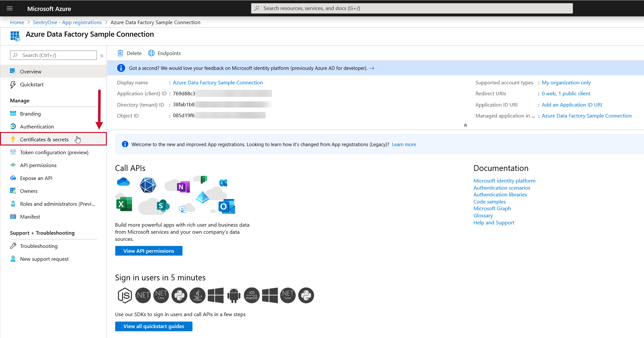Click View all quickstart guides button

[x=154, y=326]
